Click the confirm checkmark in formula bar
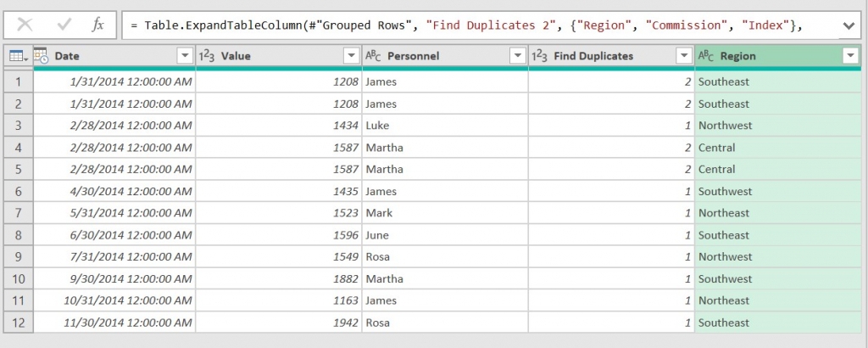The height and width of the screenshot is (348, 868). (x=64, y=25)
